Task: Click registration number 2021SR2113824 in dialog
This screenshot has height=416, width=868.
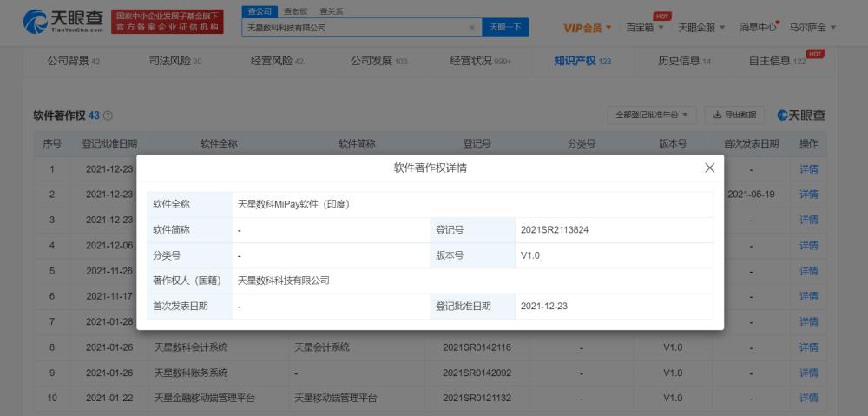Action: [555, 230]
